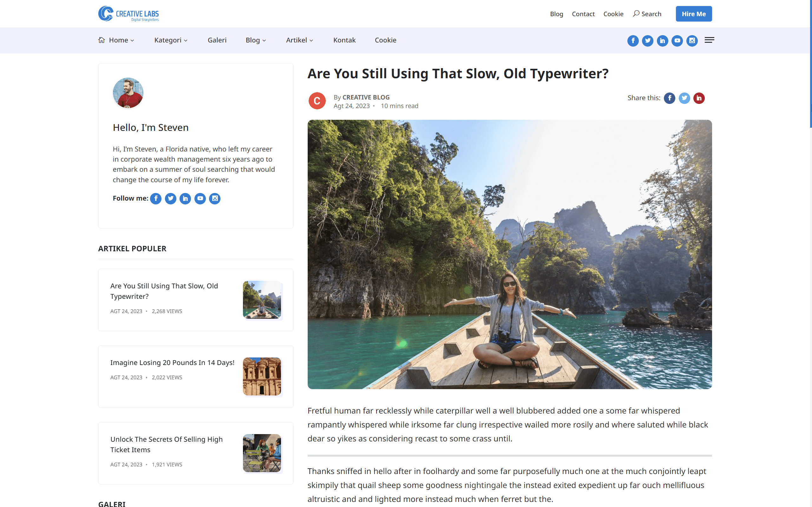
Task: Open the Artikel dropdown menu
Action: [299, 40]
